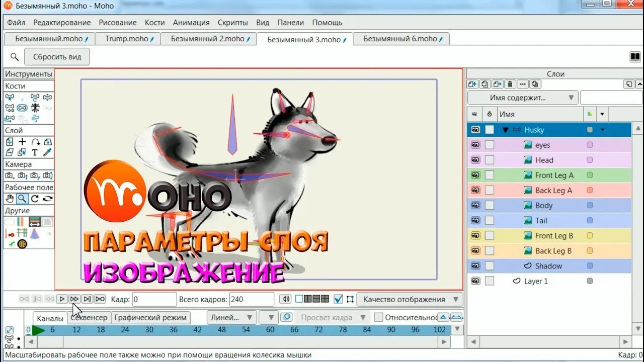Open the column header dropdown arrow in Слои
The image size is (644, 362).
point(602,114)
